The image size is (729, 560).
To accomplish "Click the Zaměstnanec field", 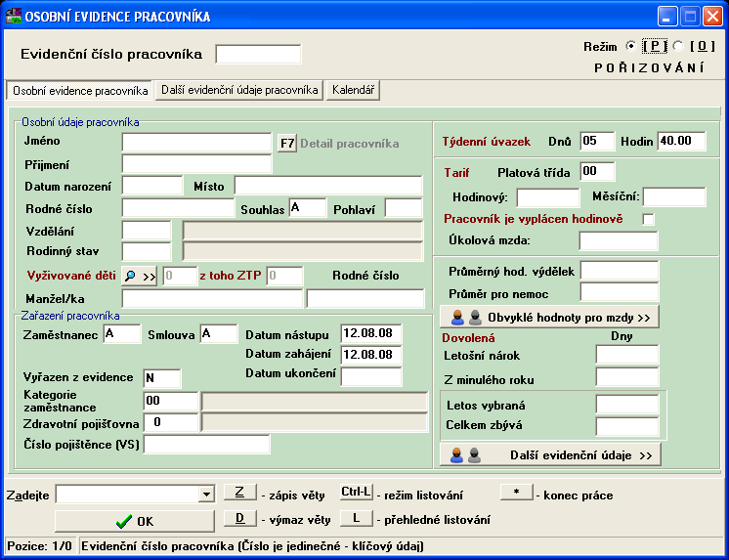I will [122, 334].
